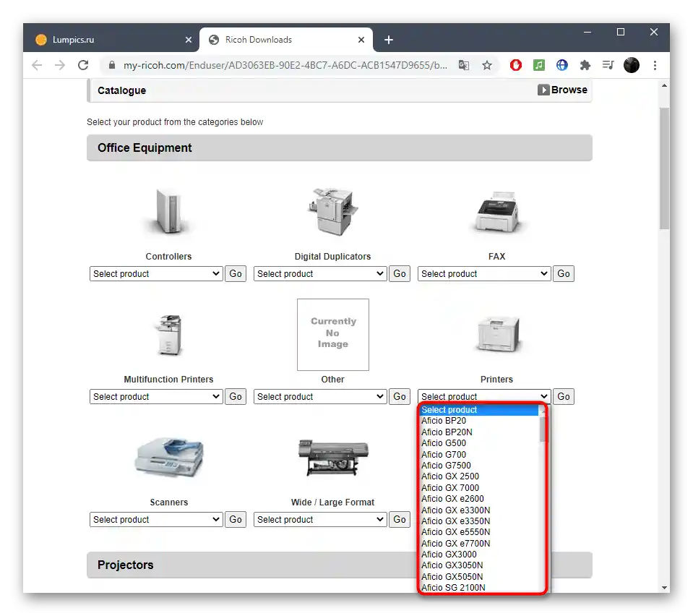Open the Digital Duplicators product dropdown

(320, 274)
